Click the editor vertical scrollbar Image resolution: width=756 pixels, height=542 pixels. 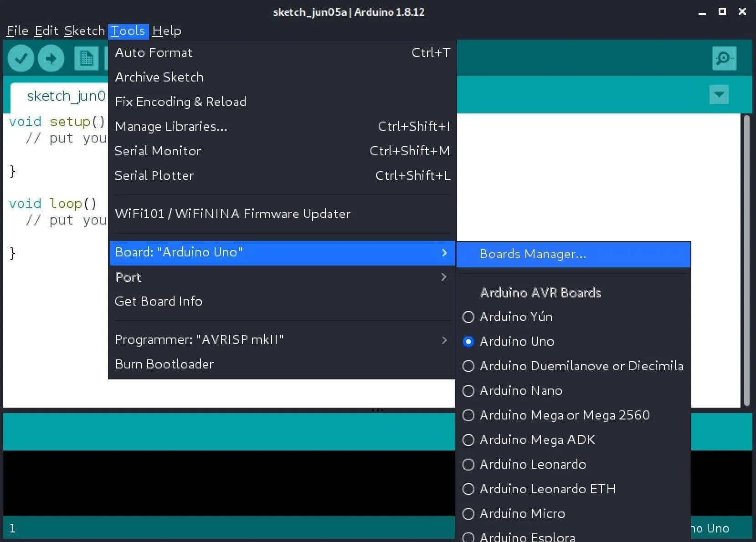[x=746, y=260]
